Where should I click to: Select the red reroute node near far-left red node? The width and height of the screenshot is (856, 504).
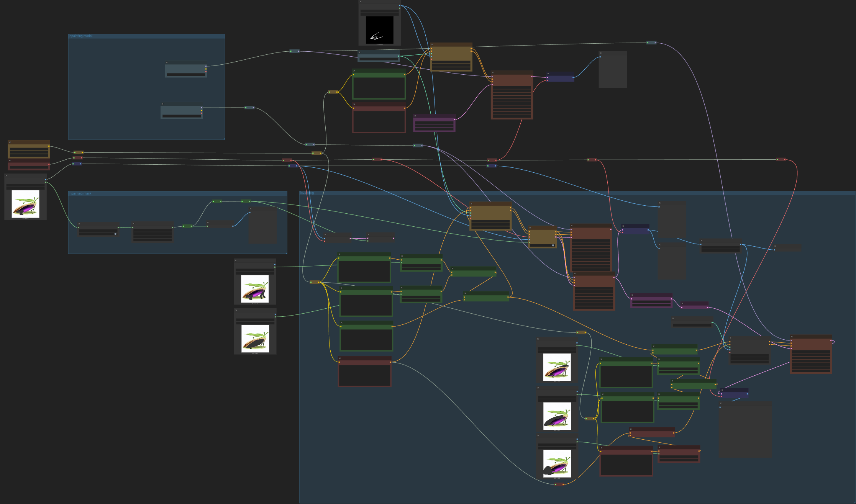click(78, 158)
